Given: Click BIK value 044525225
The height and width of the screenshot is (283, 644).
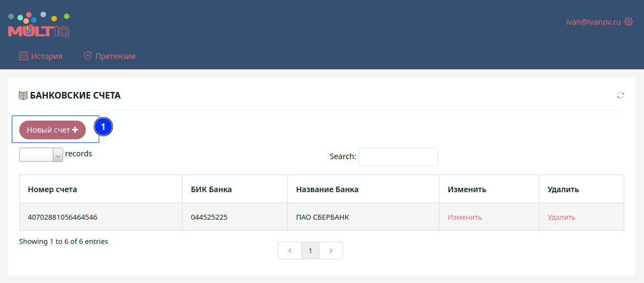Looking at the screenshot, I should [209, 217].
